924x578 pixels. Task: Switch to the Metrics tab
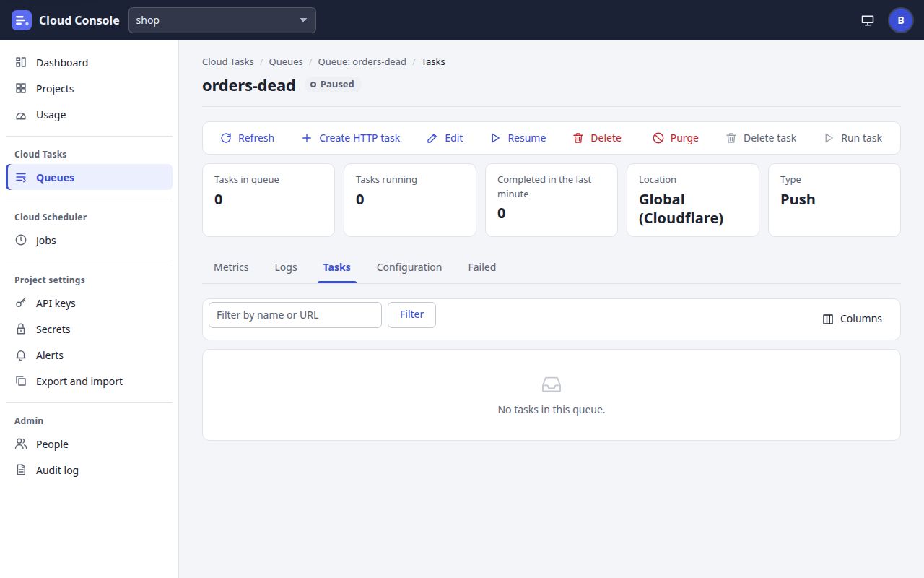coord(231,267)
